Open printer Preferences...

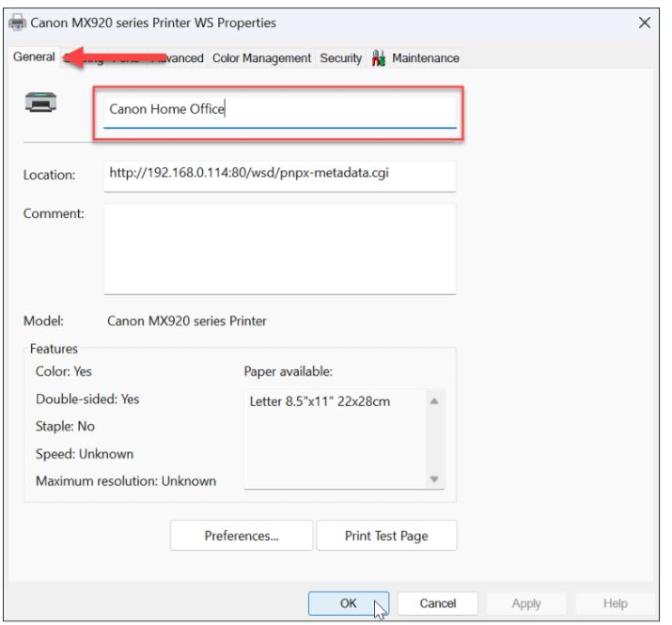click(242, 536)
